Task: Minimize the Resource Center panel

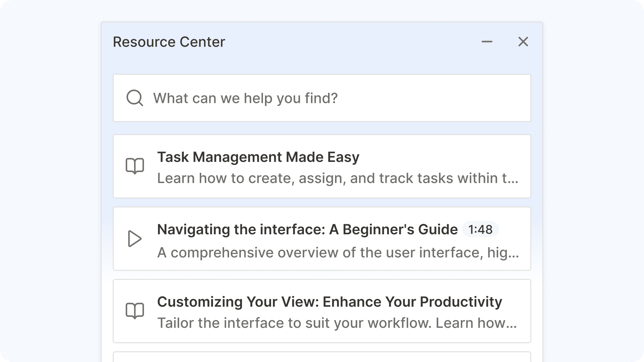Action: 487,42
